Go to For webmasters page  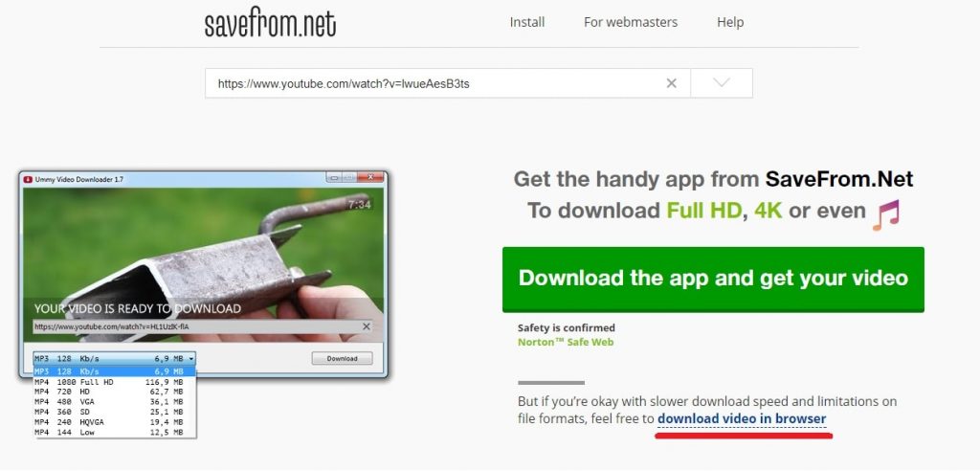click(630, 22)
